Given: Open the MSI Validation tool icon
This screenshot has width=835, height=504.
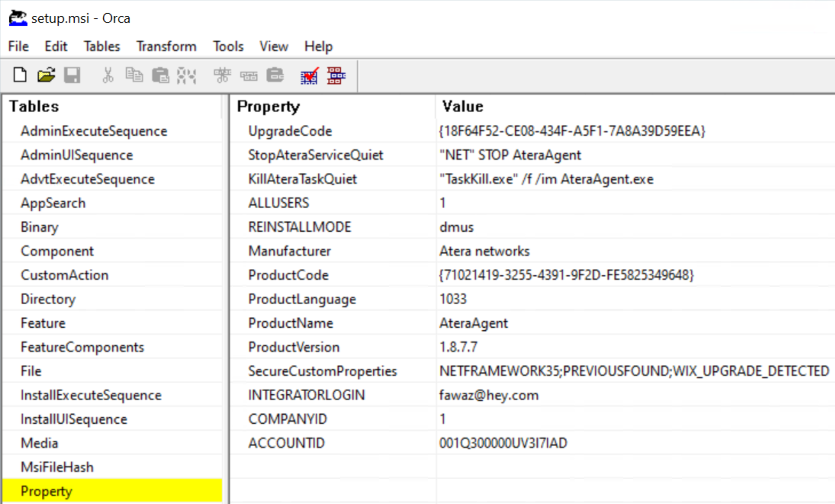Looking at the screenshot, I should pyautogui.click(x=309, y=76).
